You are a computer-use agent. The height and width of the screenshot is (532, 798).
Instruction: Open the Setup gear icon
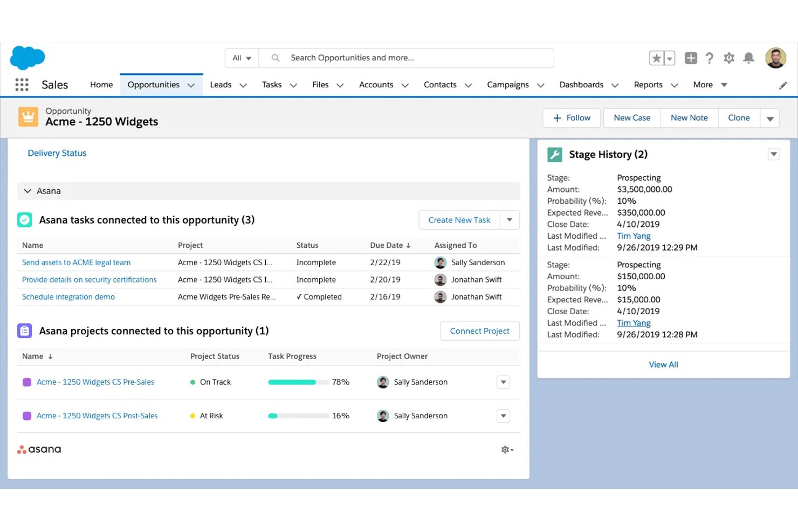729,58
